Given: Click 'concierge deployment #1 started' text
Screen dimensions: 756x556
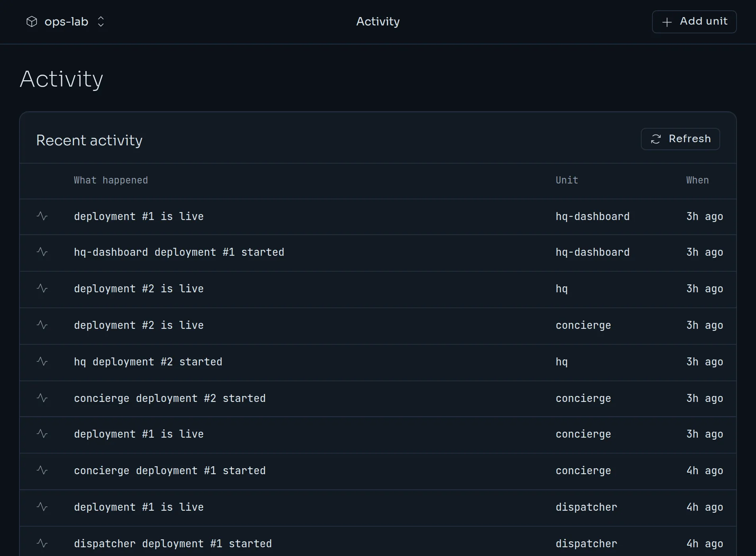Looking at the screenshot, I should tap(170, 471).
